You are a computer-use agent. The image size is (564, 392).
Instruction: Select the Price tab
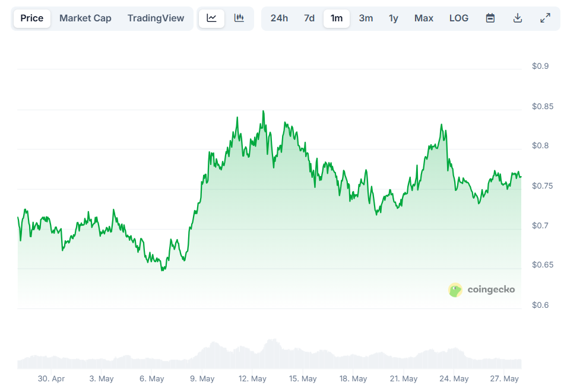point(32,18)
